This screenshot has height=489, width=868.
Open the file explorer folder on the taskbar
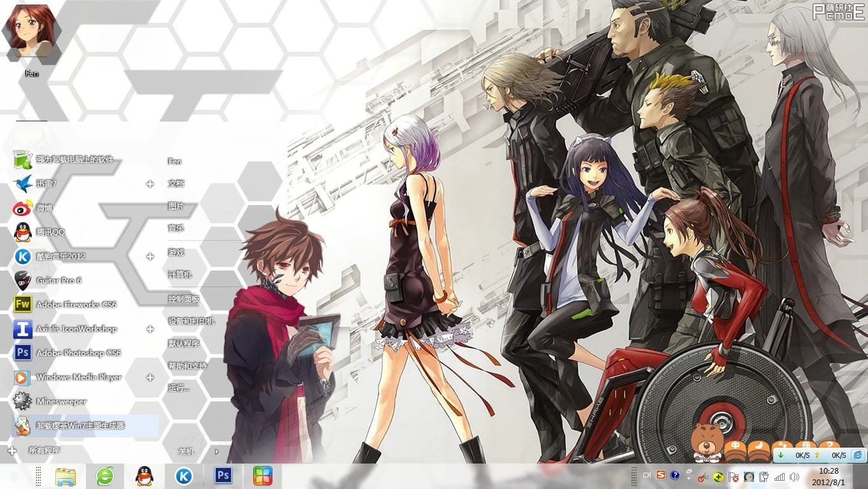66,476
